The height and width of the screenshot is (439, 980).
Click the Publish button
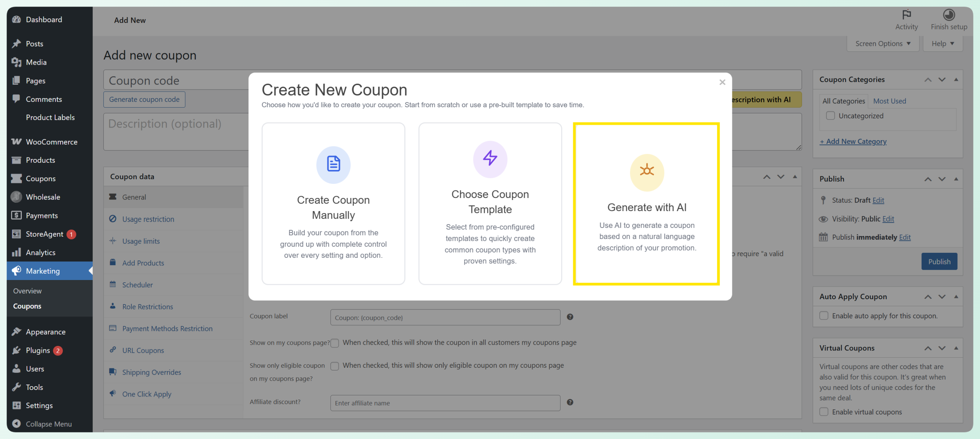click(x=939, y=262)
